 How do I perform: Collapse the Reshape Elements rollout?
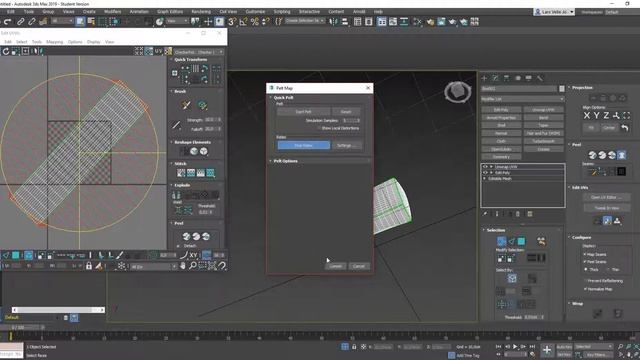click(x=192, y=142)
